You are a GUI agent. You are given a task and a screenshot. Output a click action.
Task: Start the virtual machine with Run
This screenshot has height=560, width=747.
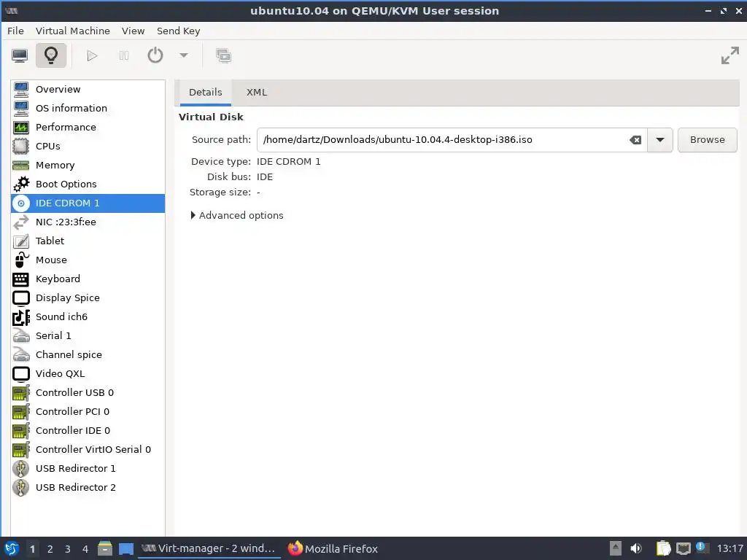[x=92, y=55]
